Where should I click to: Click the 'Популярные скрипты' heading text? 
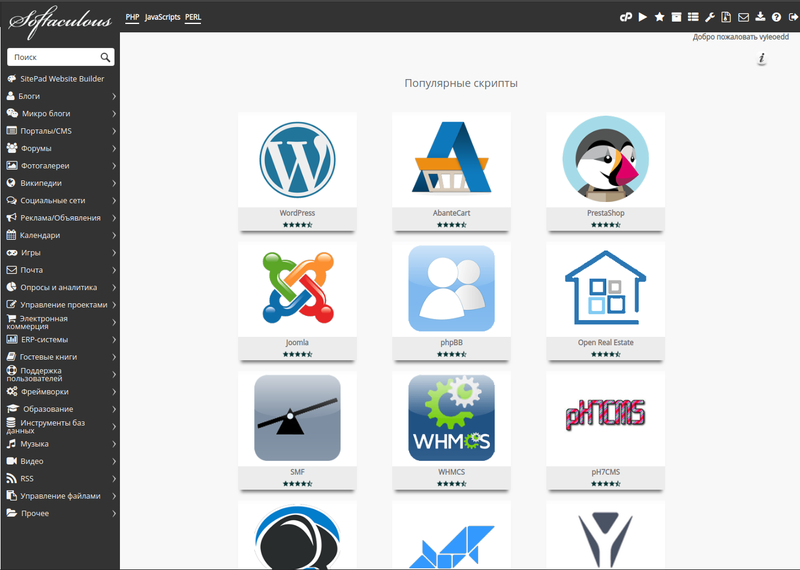[x=461, y=83]
